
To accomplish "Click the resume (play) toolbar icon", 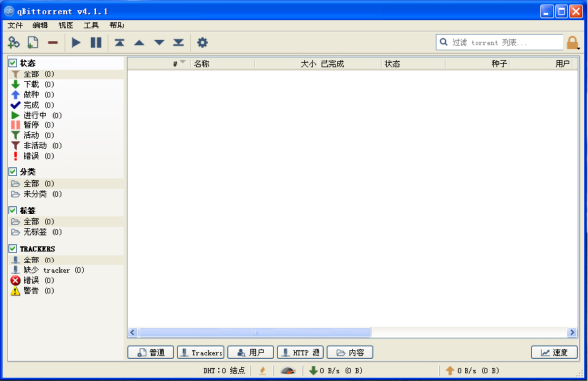I will click(76, 43).
